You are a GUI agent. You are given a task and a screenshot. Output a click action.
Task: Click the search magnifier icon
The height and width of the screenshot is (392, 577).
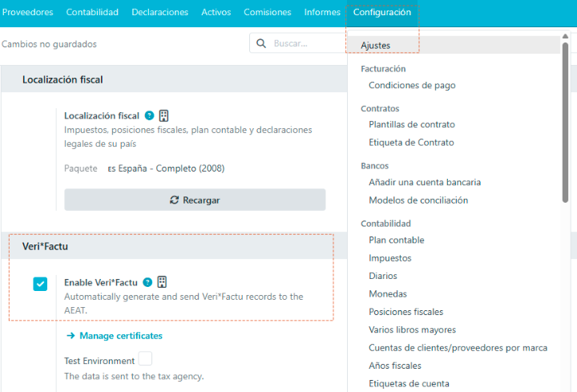[261, 43]
